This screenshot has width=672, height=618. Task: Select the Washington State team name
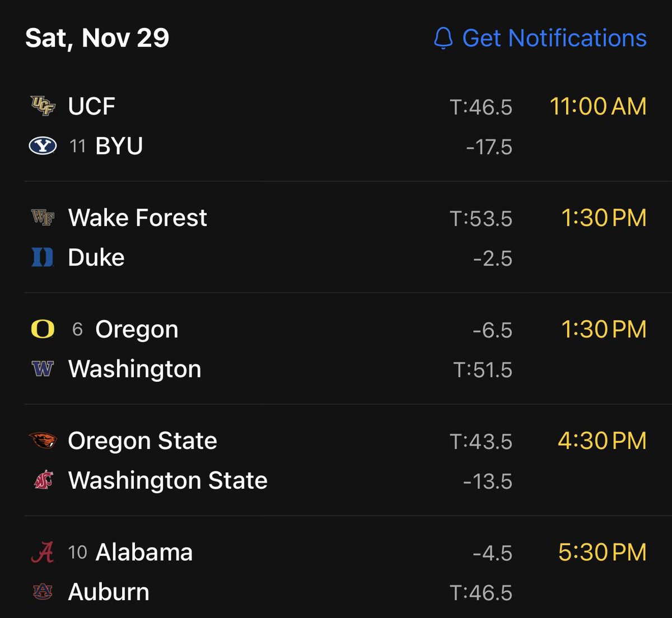[167, 480]
